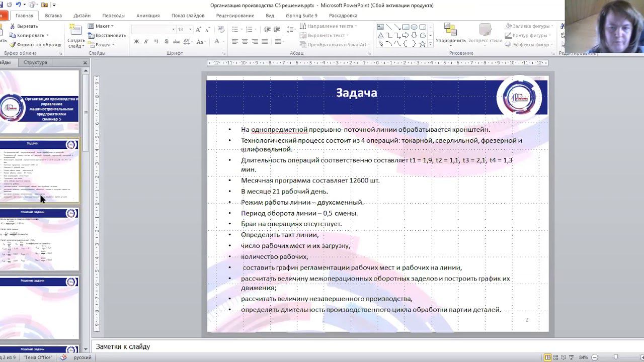Click the font color A button
The height and width of the screenshot is (362, 644).
(216, 42)
